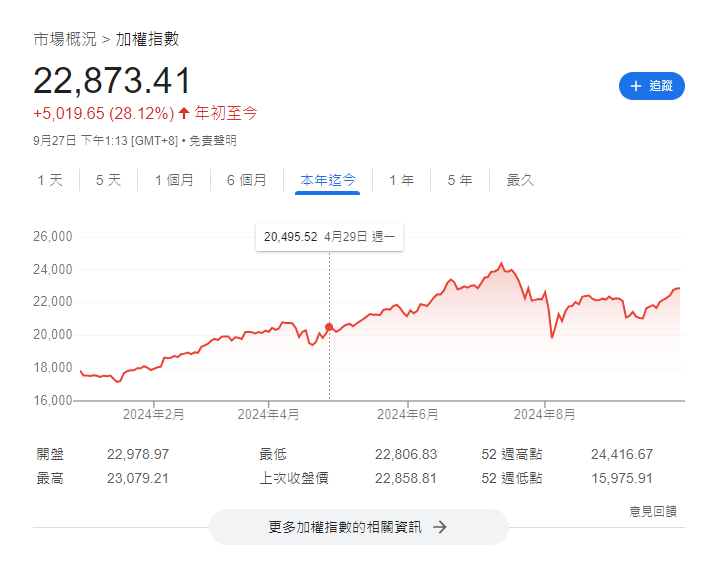This screenshot has height=573, width=721.
Task: Select the 1 天 time range tab
Action: pyautogui.click(x=50, y=180)
